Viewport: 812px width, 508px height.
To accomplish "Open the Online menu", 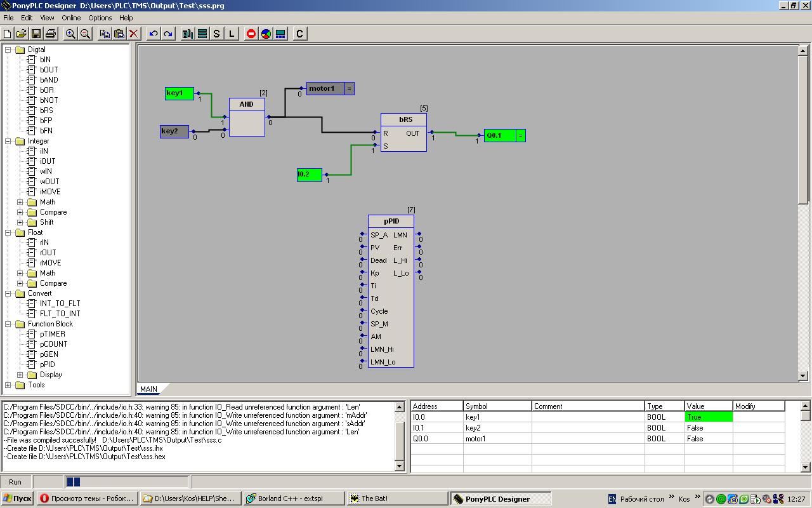I will click(71, 18).
